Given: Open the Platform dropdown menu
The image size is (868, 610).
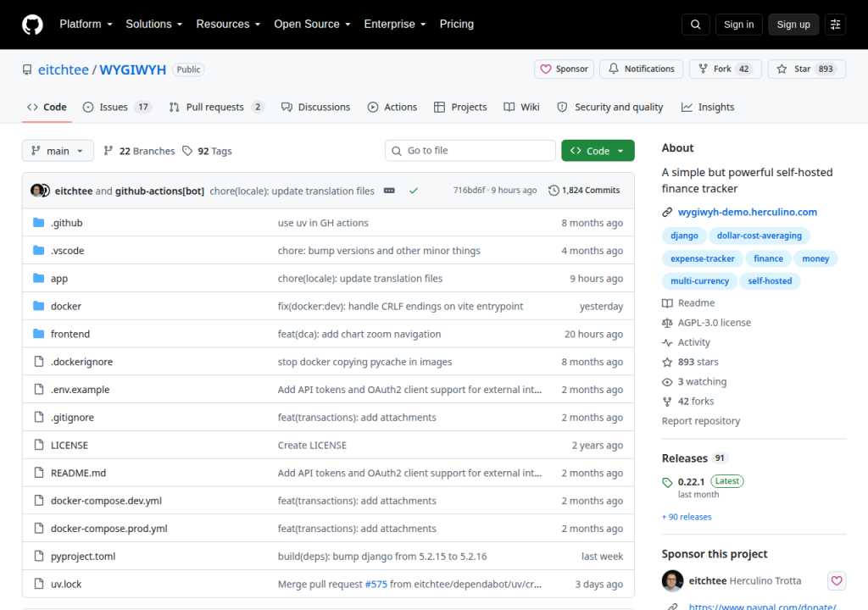Looking at the screenshot, I should point(86,24).
